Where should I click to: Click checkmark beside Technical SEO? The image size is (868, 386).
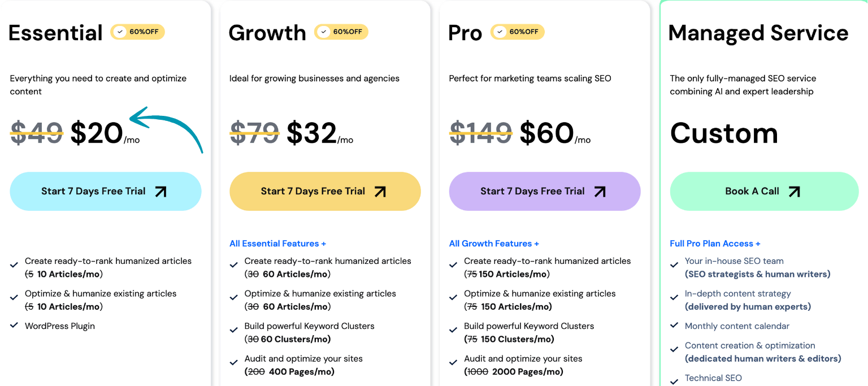point(674,380)
